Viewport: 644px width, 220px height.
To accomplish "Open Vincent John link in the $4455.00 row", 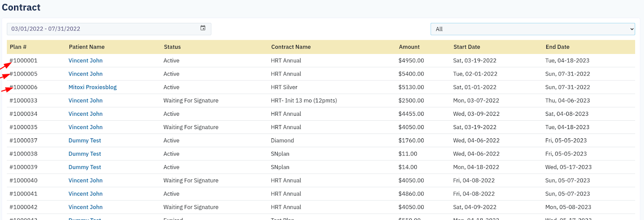I will point(85,114).
